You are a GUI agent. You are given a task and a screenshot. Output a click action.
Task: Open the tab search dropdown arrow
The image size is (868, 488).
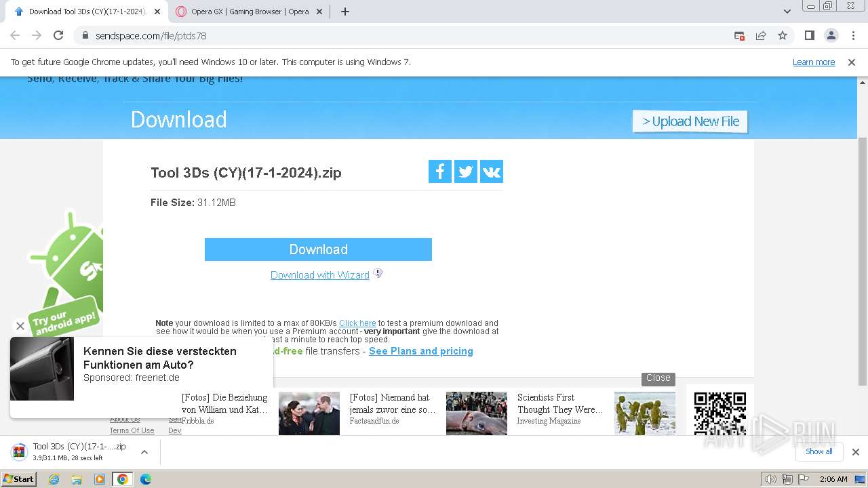(x=787, y=12)
